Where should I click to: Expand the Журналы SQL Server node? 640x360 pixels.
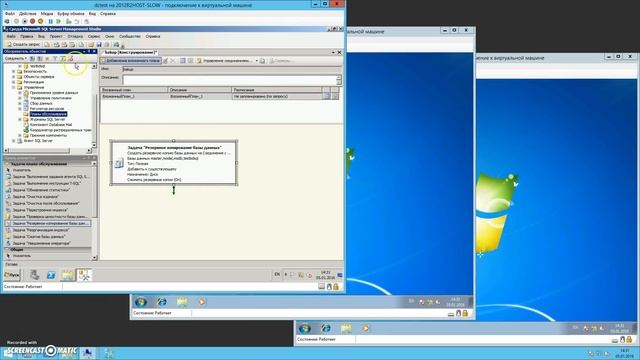click(20, 119)
